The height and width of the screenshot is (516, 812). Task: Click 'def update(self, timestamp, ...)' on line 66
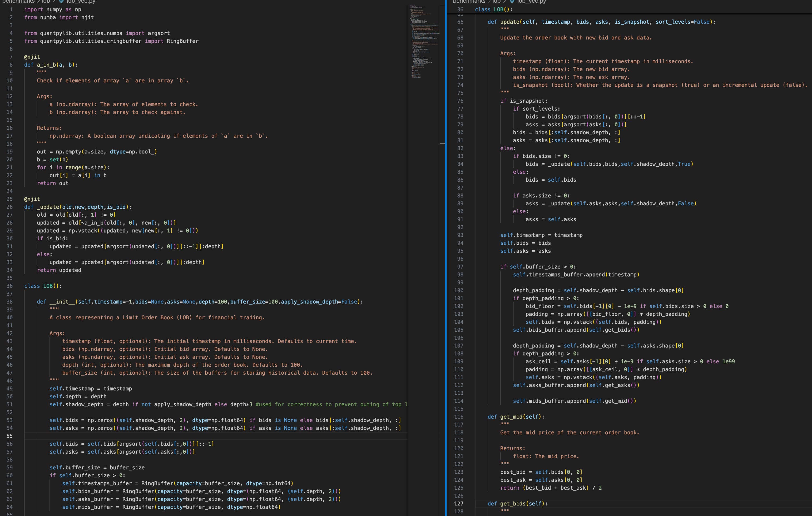click(602, 22)
